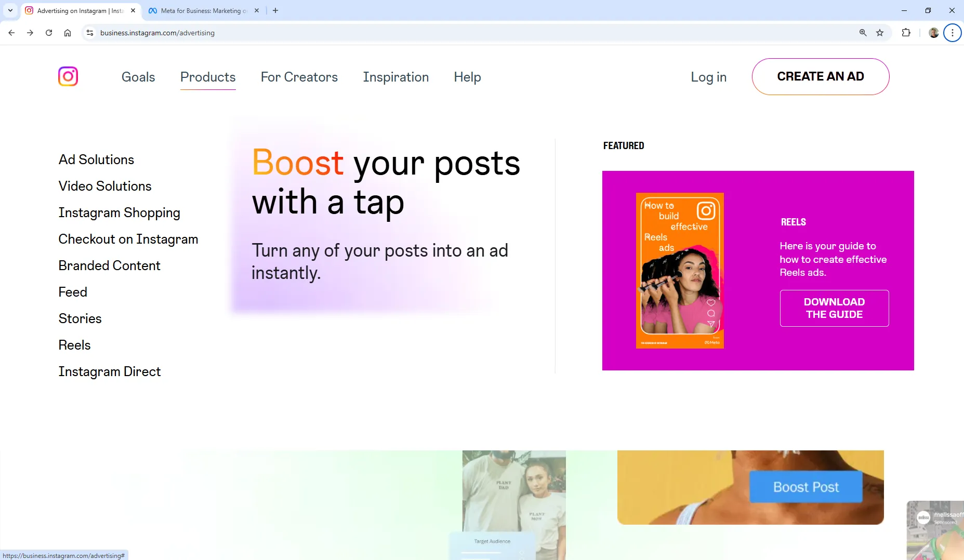Minimize the browser window
Viewport: 964px width, 560px height.
click(x=904, y=10)
